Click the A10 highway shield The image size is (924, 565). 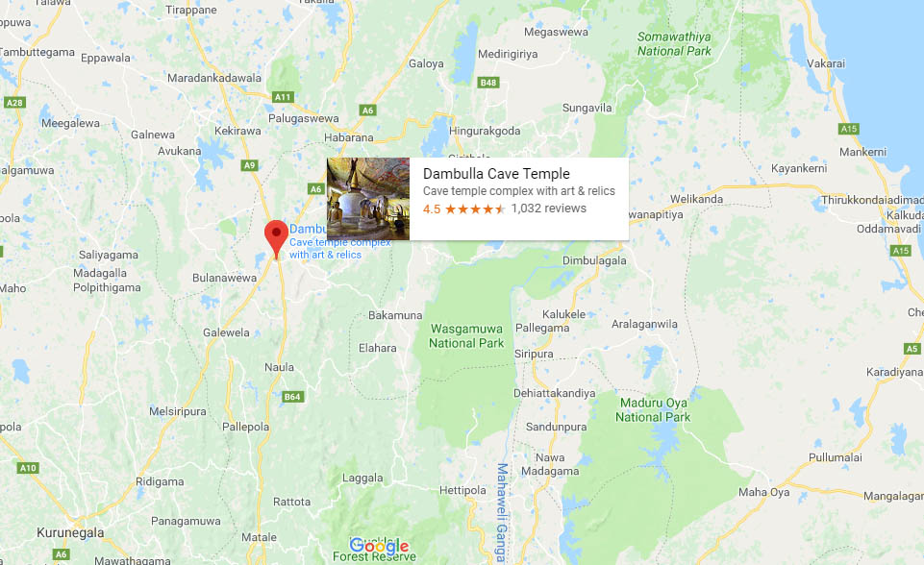[x=28, y=468]
